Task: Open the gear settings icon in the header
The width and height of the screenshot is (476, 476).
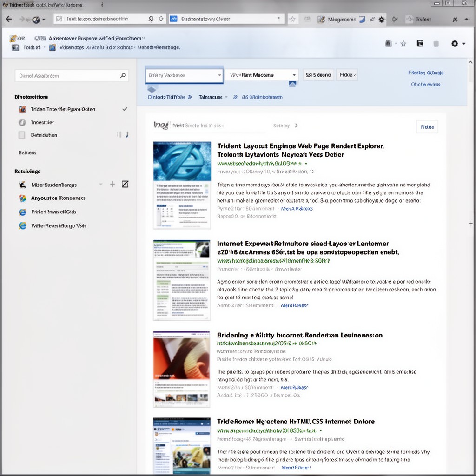Action: point(455,44)
